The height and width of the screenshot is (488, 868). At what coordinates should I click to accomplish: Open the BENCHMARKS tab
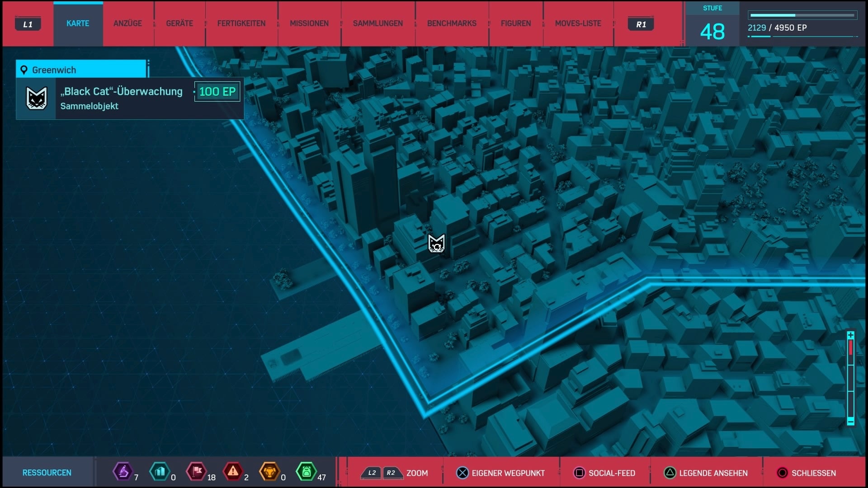click(452, 23)
